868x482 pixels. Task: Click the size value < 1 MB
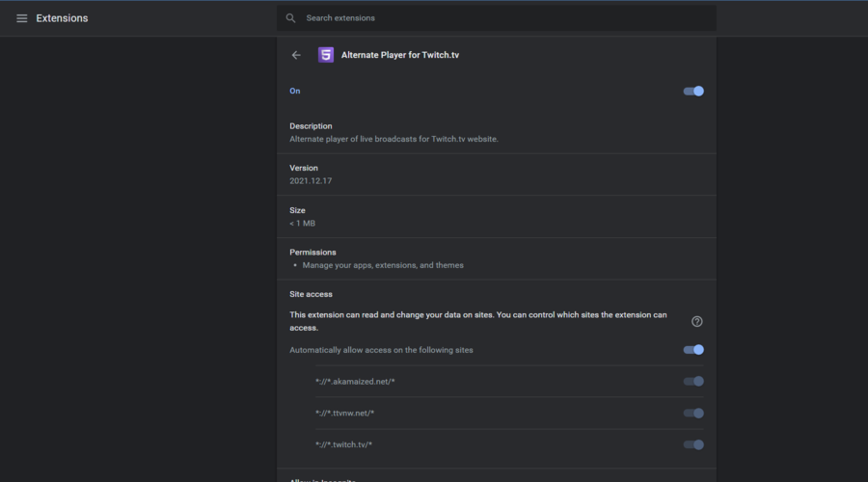(x=302, y=224)
